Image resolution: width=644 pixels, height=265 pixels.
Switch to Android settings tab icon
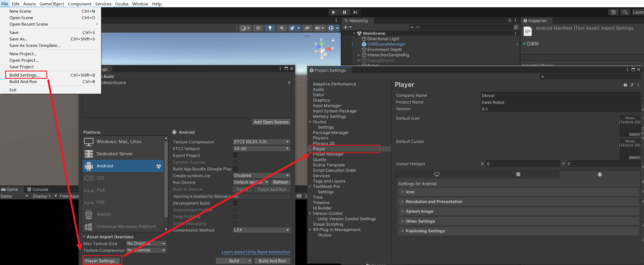(x=599, y=174)
